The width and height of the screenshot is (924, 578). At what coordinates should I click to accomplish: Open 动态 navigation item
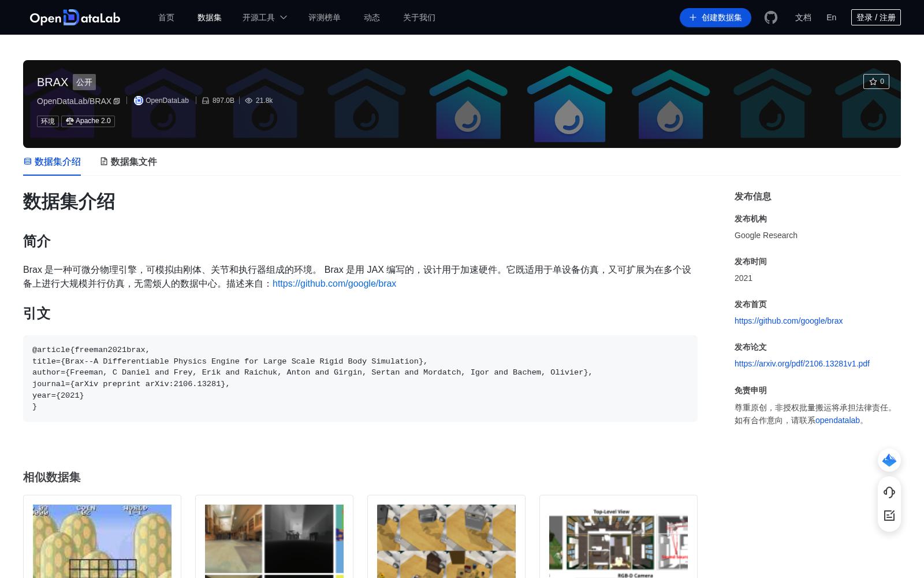[372, 17]
